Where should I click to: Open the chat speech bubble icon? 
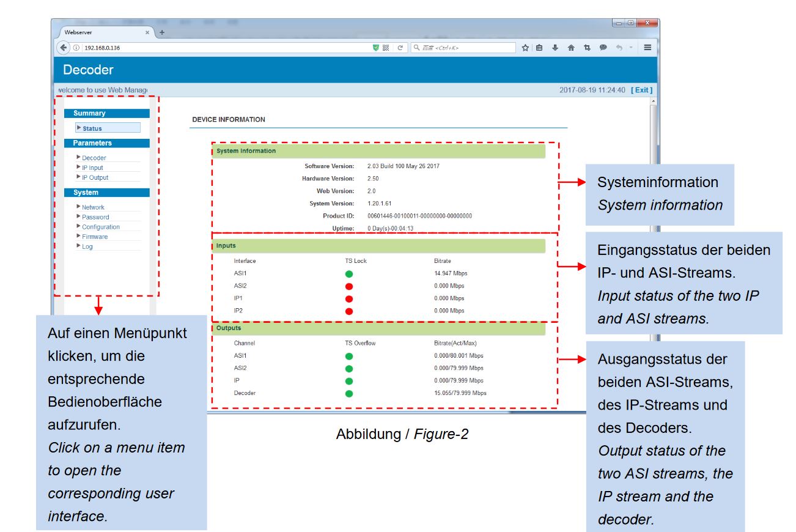point(603,48)
